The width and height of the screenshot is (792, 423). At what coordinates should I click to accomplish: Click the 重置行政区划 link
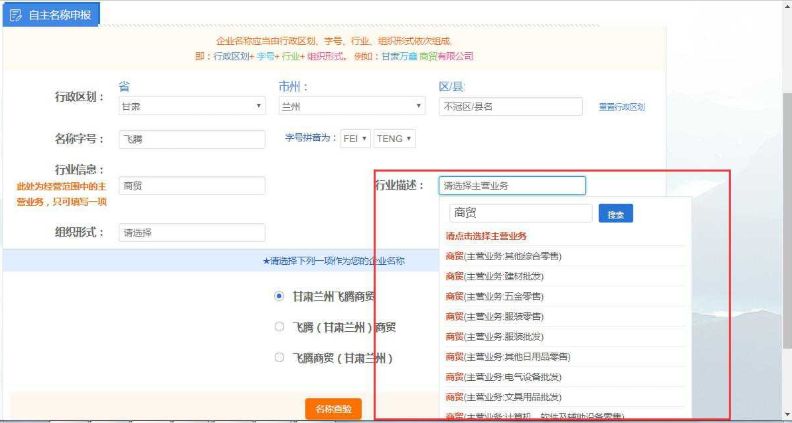pos(622,107)
